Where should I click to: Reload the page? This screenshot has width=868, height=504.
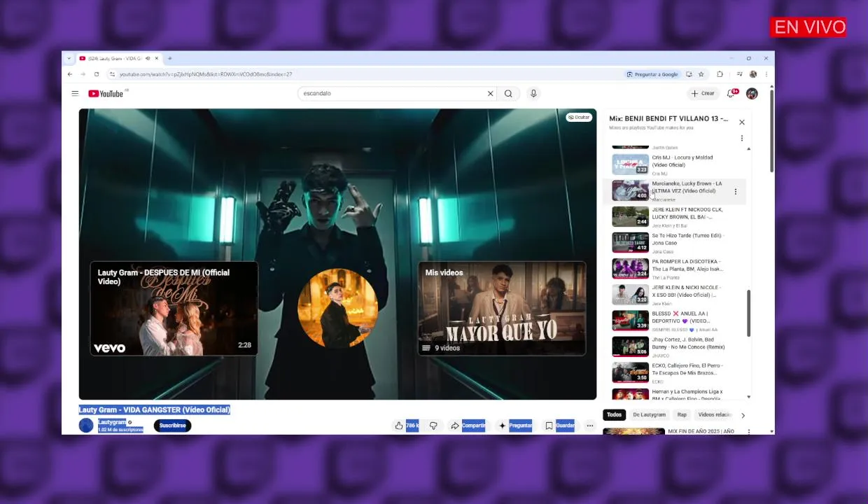[x=97, y=74]
